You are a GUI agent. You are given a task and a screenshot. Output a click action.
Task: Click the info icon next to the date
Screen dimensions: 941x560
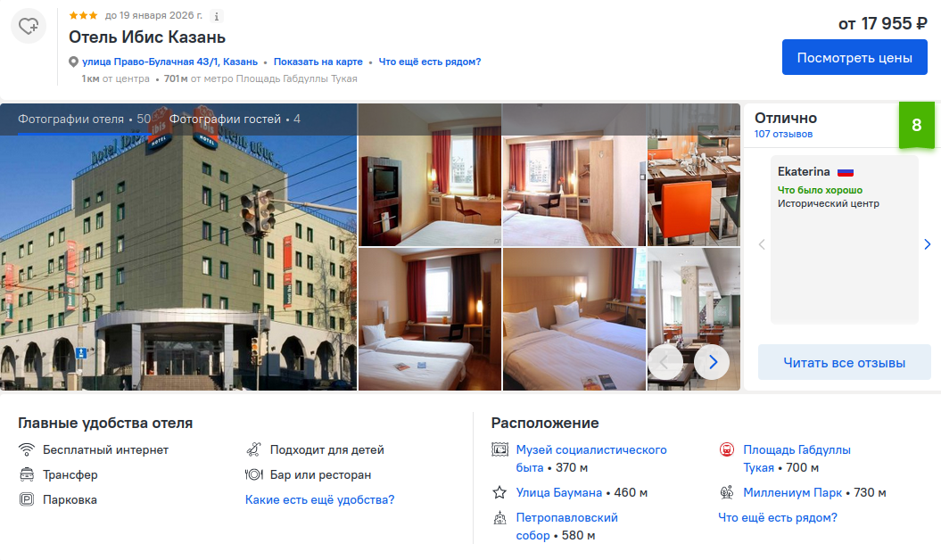[x=217, y=17]
